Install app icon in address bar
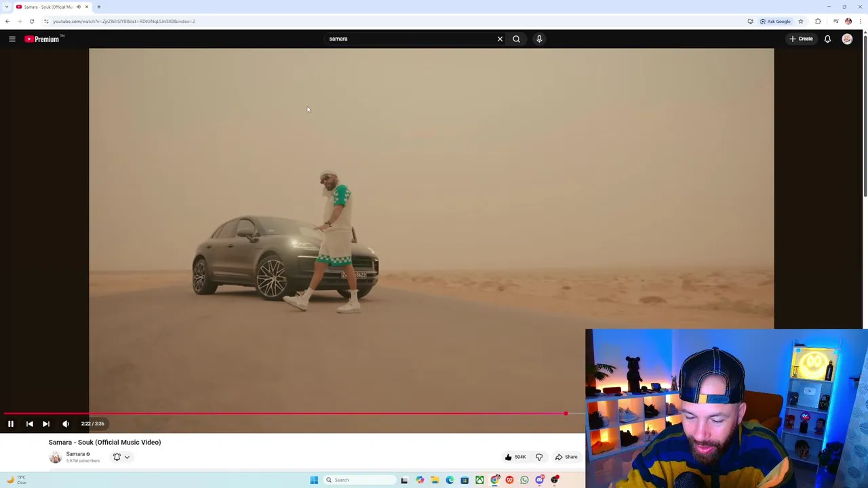This screenshot has width=868, height=488. tap(750, 22)
